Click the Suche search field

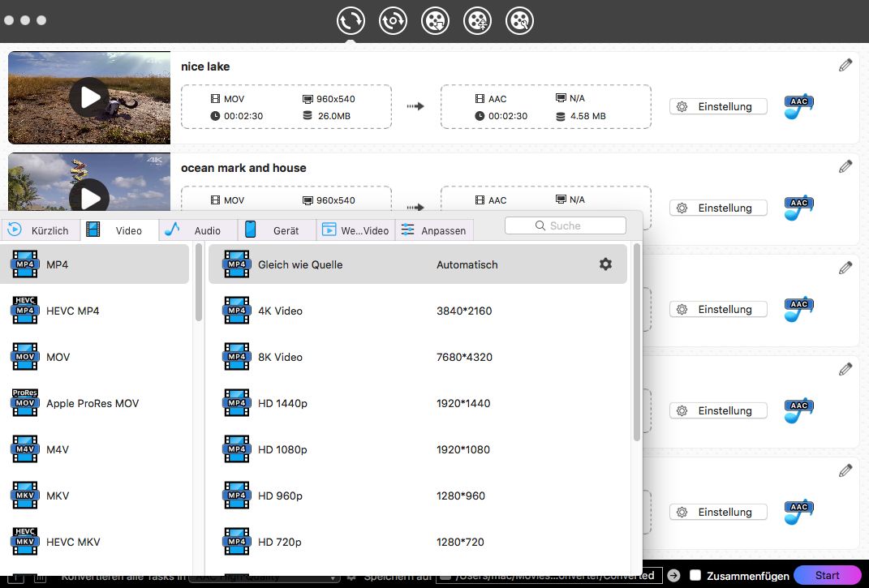[x=566, y=225]
